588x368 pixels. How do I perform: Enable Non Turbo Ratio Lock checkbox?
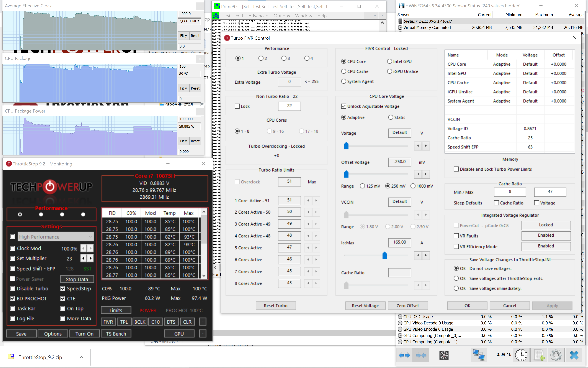[x=237, y=106]
